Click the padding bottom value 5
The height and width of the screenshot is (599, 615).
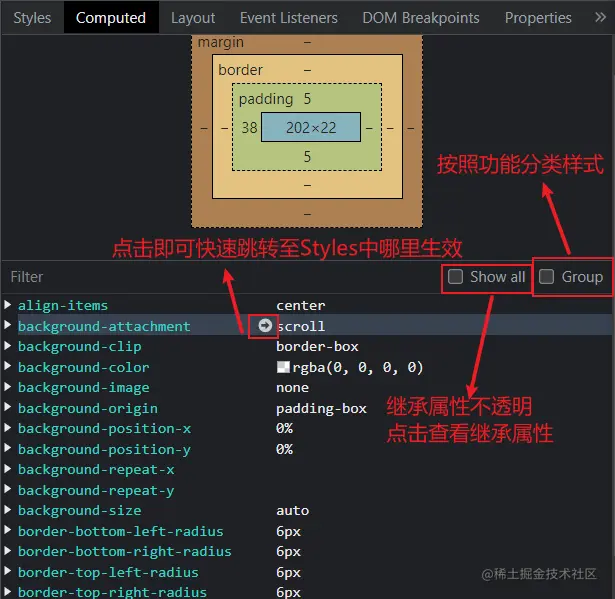(307, 157)
